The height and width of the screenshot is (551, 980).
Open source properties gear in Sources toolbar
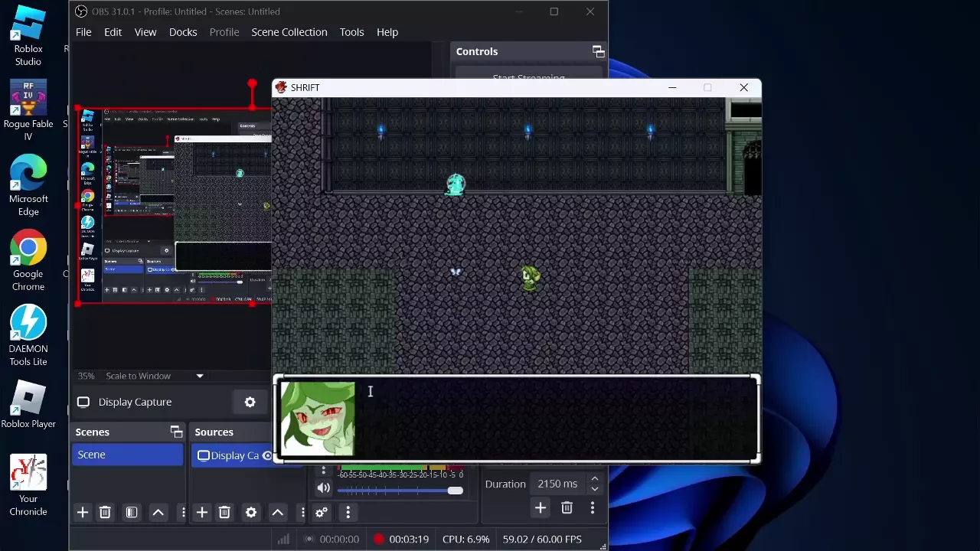click(x=251, y=513)
